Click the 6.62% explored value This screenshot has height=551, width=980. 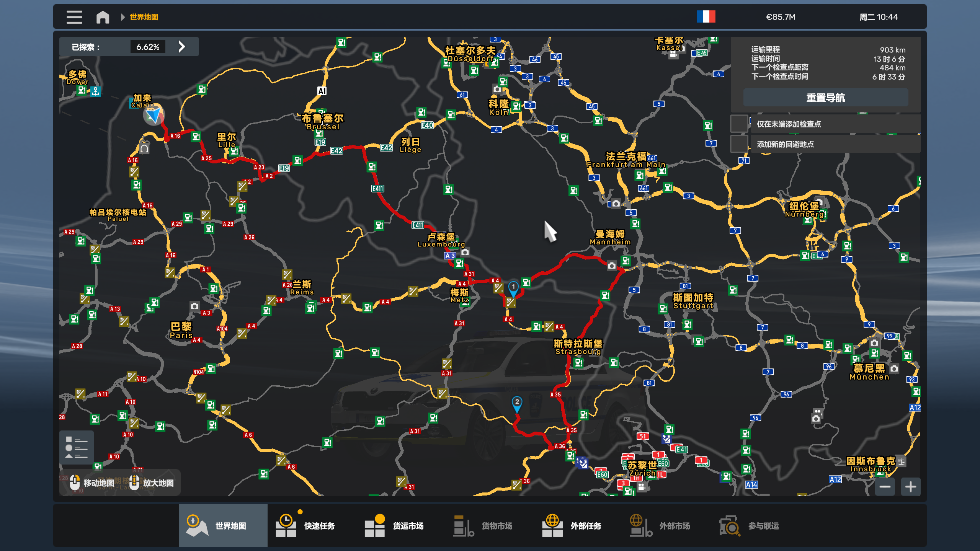click(148, 47)
